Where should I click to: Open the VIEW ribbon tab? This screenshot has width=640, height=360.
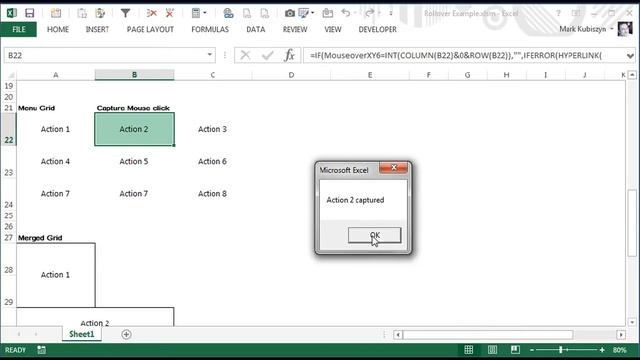[333, 29]
